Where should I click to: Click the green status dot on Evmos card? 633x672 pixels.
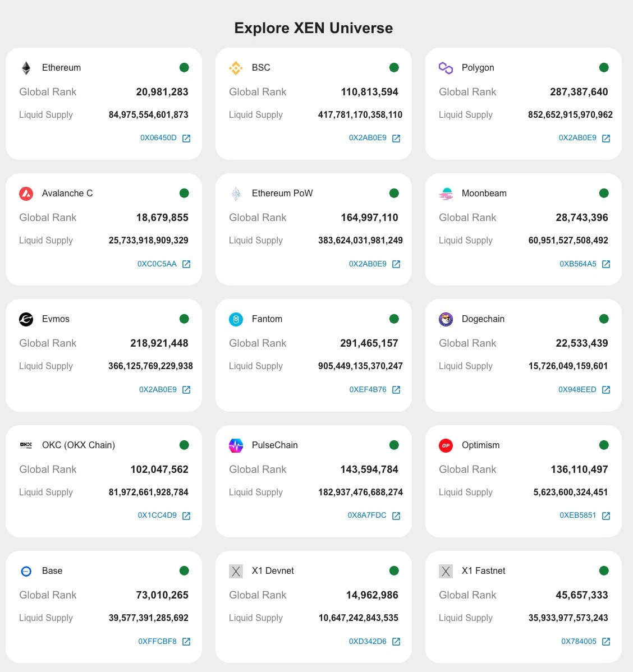click(184, 319)
